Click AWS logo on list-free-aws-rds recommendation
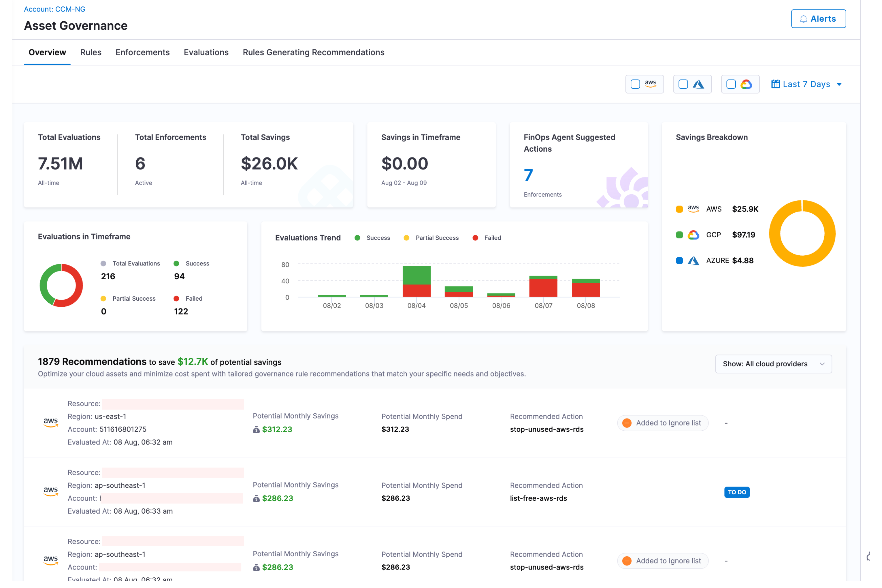Screen dimensions: 882x588 pos(51,492)
